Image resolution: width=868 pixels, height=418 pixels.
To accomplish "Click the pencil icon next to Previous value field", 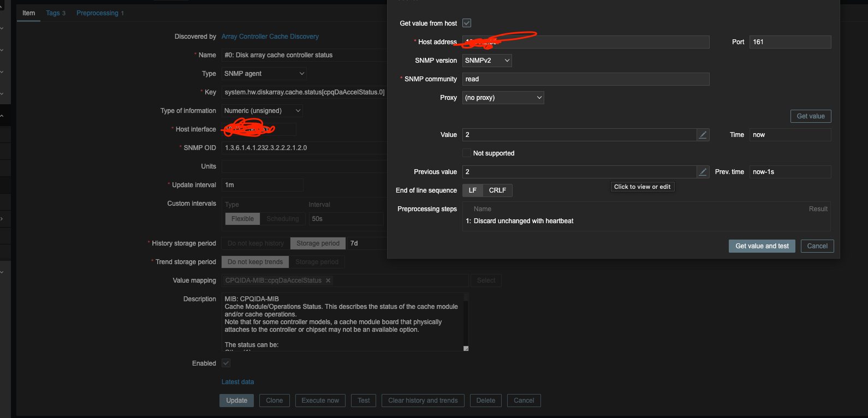I will 703,172.
